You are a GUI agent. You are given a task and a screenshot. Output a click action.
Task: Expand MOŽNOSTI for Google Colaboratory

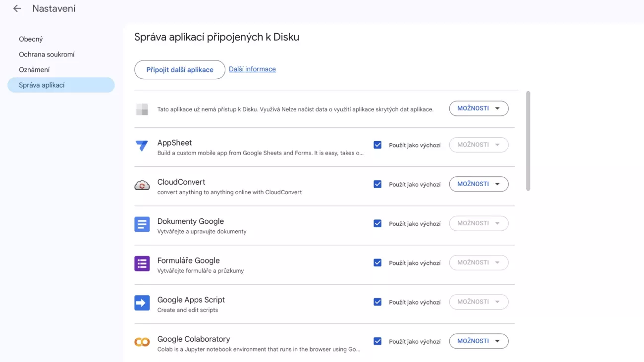(x=479, y=341)
